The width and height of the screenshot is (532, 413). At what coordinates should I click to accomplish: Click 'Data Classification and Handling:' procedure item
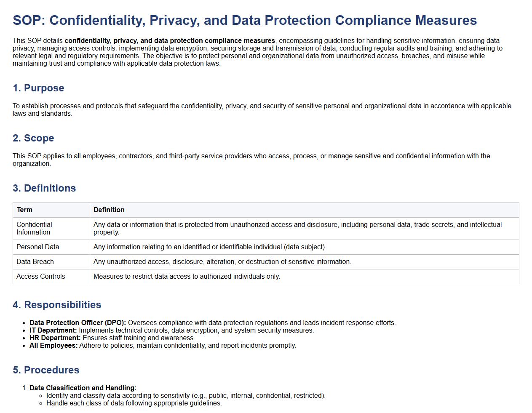pos(83,388)
